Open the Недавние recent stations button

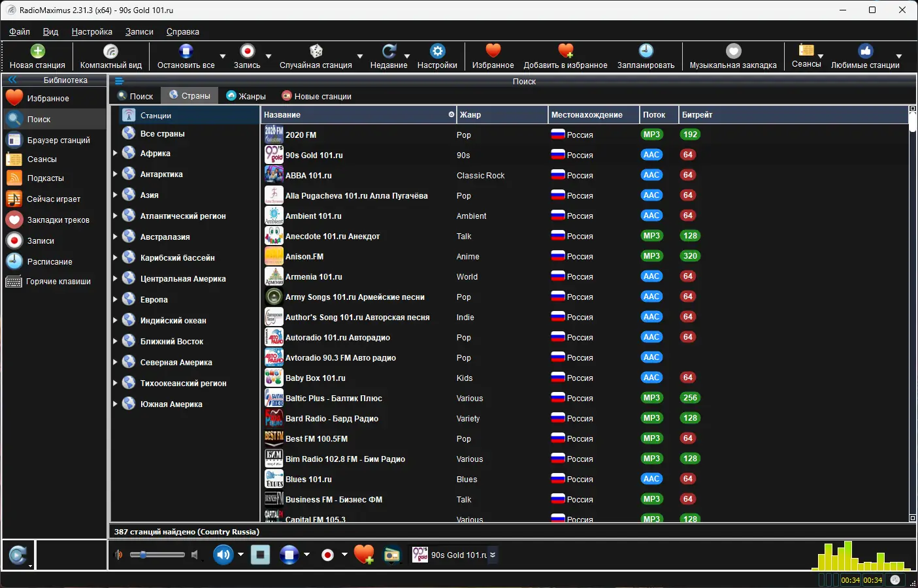[x=389, y=56]
